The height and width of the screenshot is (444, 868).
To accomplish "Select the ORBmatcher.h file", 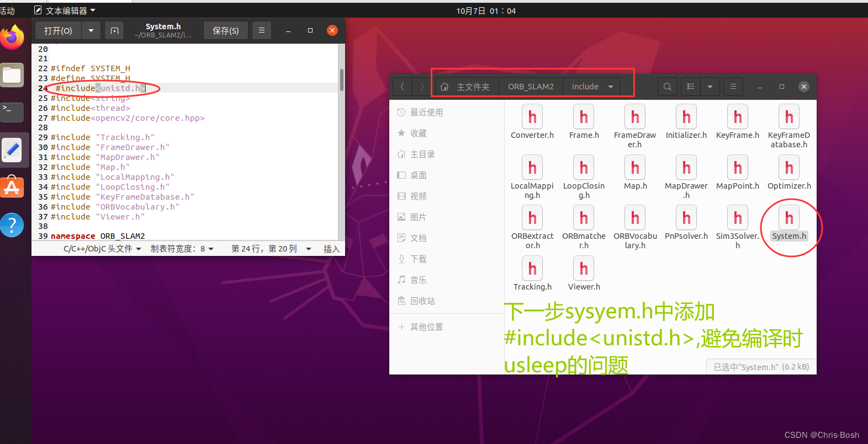I will 584,227.
